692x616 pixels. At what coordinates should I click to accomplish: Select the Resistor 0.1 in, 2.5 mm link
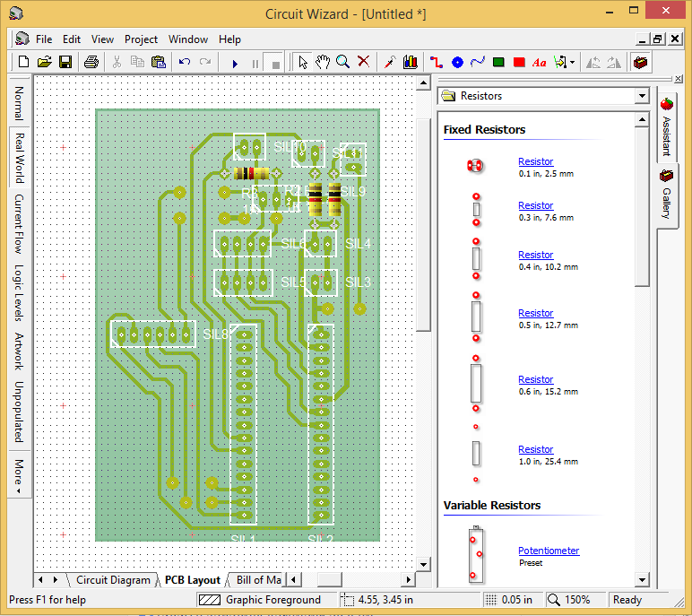click(x=535, y=161)
